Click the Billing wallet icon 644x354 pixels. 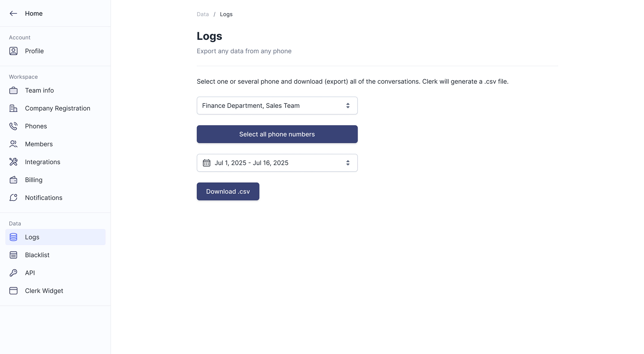[x=13, y=180]
